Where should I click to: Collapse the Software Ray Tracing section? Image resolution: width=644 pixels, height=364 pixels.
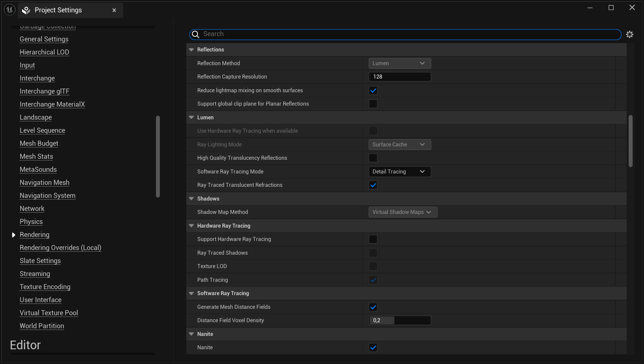pos(191,293)
